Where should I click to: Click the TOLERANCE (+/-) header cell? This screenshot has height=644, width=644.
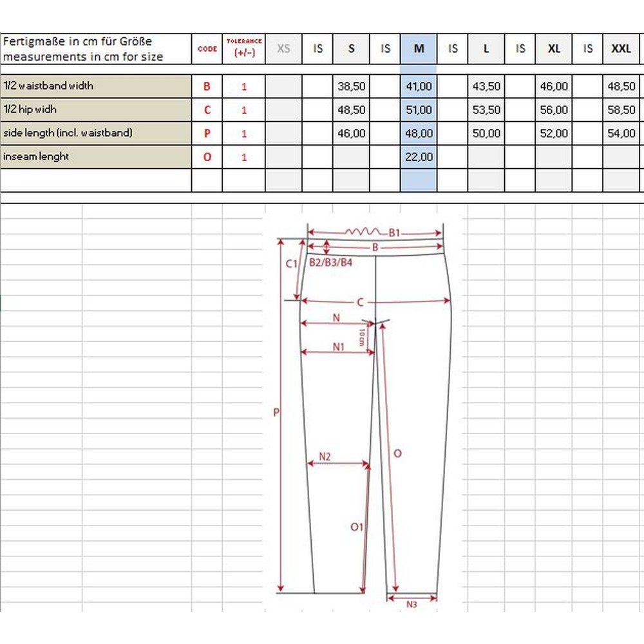click(244, 49)
